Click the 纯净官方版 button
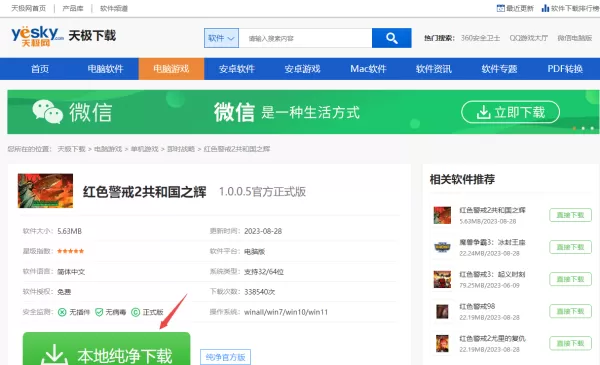 click(x=225, y=357)
